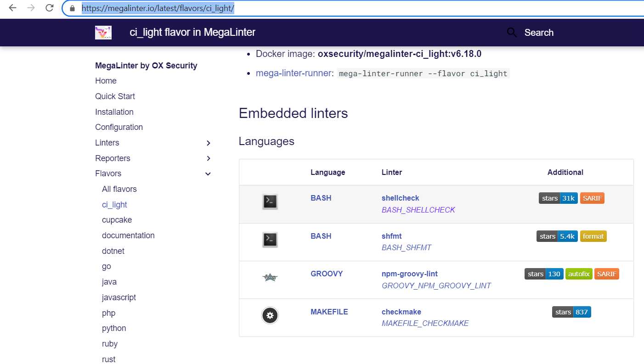Click the npm-groovy-lint stars 130 badge

coord(544,274)
